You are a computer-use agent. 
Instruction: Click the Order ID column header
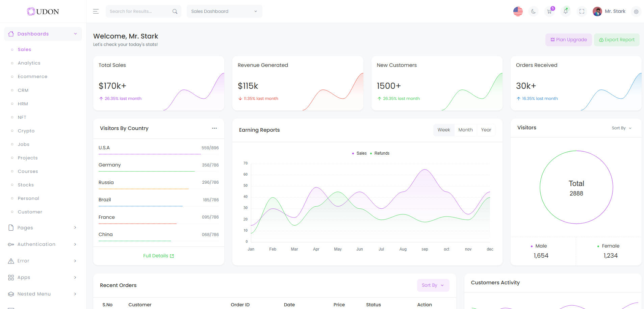pyautogui.click(x=240, y=305)
